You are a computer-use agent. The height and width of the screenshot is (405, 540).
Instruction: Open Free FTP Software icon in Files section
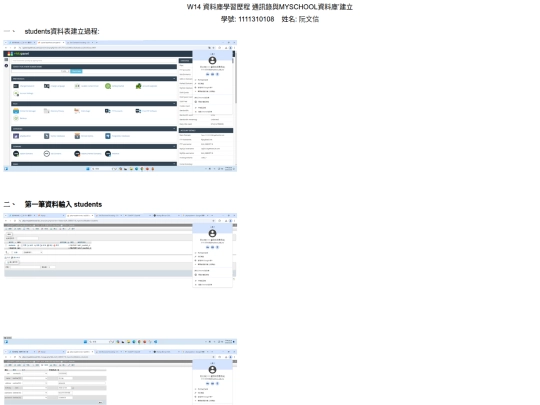138,111
